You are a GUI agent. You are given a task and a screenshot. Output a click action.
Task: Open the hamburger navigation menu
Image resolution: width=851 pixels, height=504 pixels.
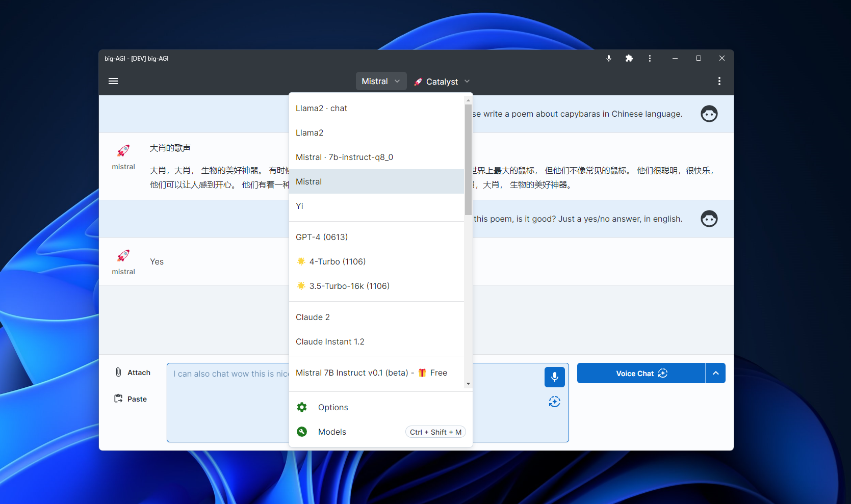(113, 81)
